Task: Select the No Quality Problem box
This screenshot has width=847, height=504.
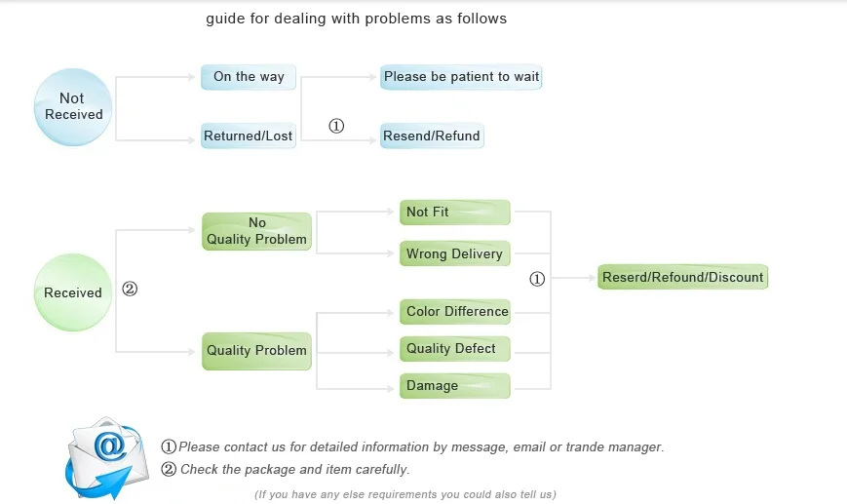Action: [x=256, y=231]
